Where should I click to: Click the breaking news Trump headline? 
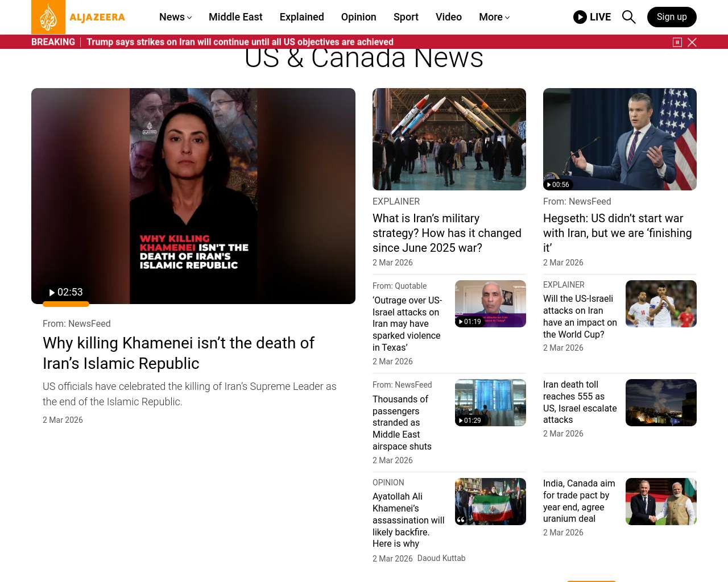coord(239,42)
